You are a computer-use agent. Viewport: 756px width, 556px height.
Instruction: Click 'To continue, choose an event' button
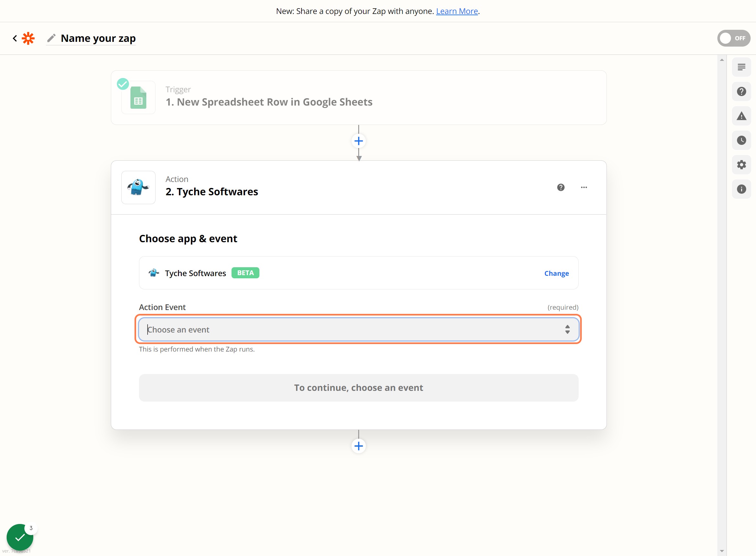(359, 388)
